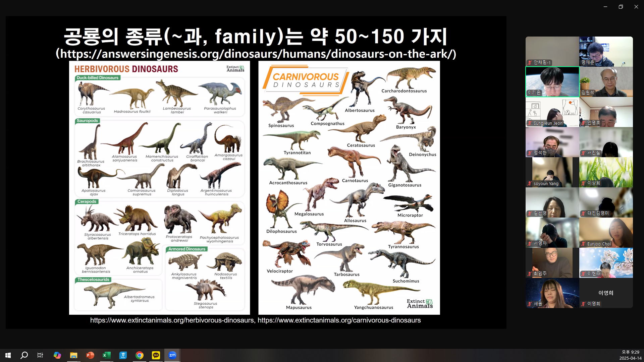The image size is (644, 362).
Task: Switch to Excel in the taskbar
Action: [x=106, y=355]
